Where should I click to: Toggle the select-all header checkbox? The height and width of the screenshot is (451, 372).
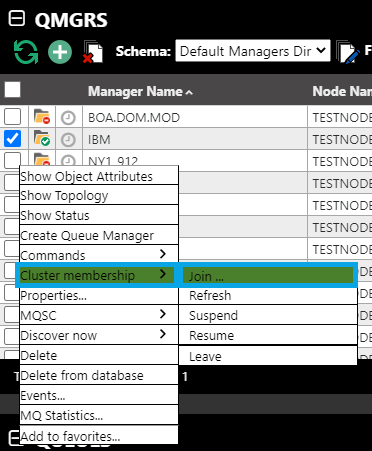pos(13,90)
